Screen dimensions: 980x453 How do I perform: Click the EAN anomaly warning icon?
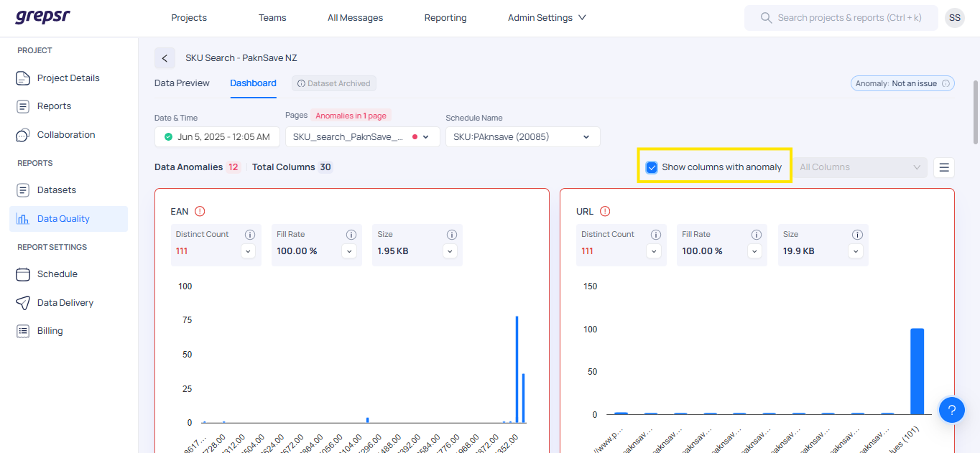(x=200, y=211)
